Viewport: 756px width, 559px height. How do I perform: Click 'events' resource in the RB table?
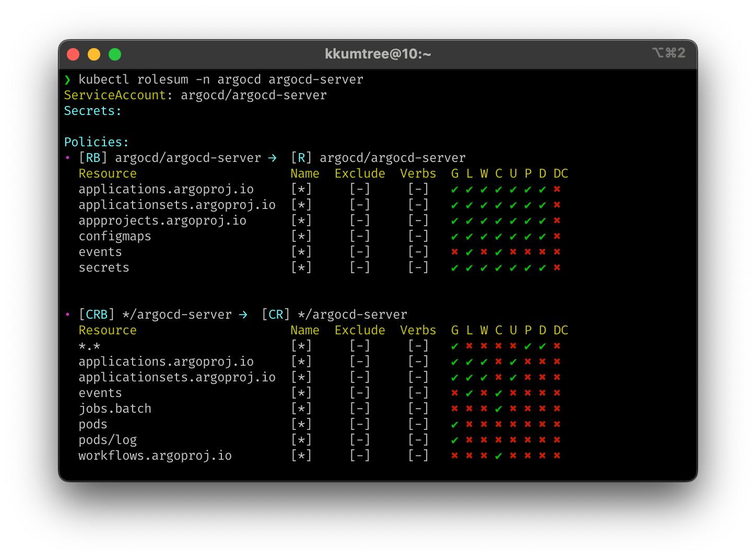click(100, 252)
